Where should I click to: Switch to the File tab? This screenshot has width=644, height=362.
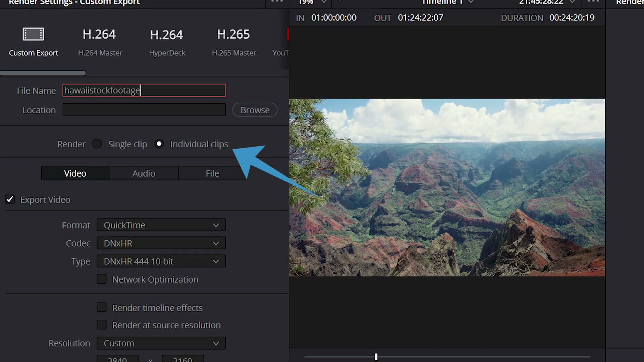(212, 173)
